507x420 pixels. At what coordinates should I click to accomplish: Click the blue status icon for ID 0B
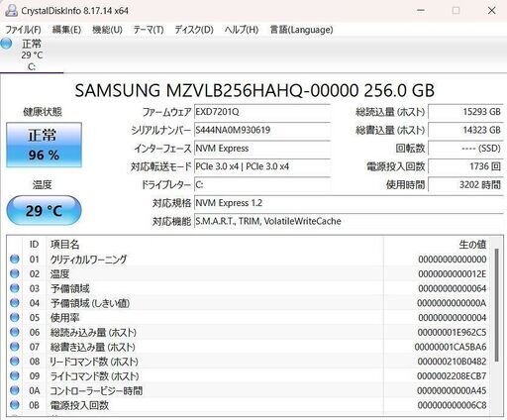point(15,405)
